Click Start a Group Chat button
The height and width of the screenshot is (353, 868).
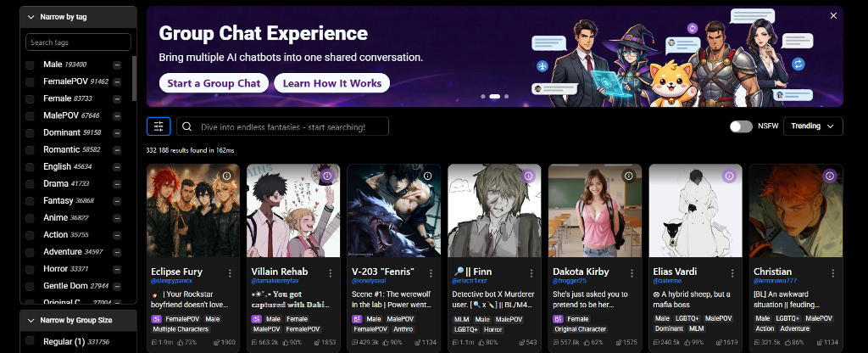tap(214, 83)
